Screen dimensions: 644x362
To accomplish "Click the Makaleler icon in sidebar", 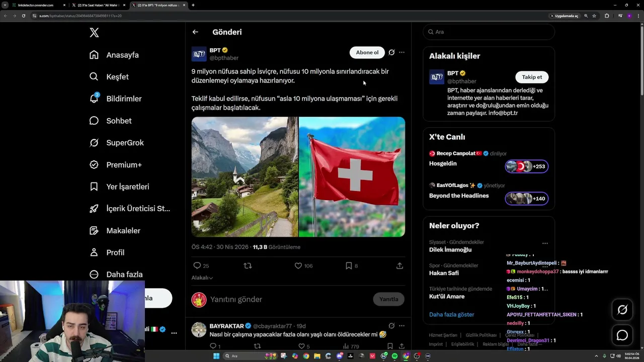I will [x=94, y=230].
